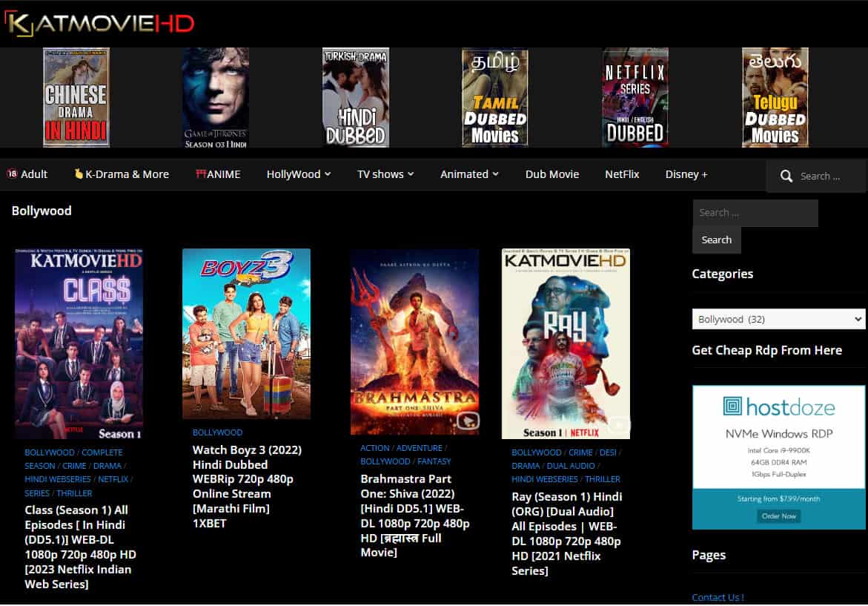
Task: Open the Netflix Series Dubbed banner
Action: [x=635, y=98]
